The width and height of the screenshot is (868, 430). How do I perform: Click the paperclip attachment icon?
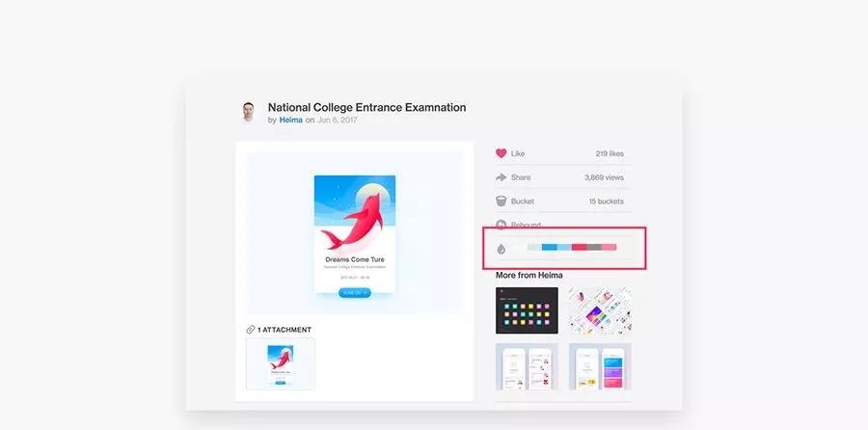(251, 330)
